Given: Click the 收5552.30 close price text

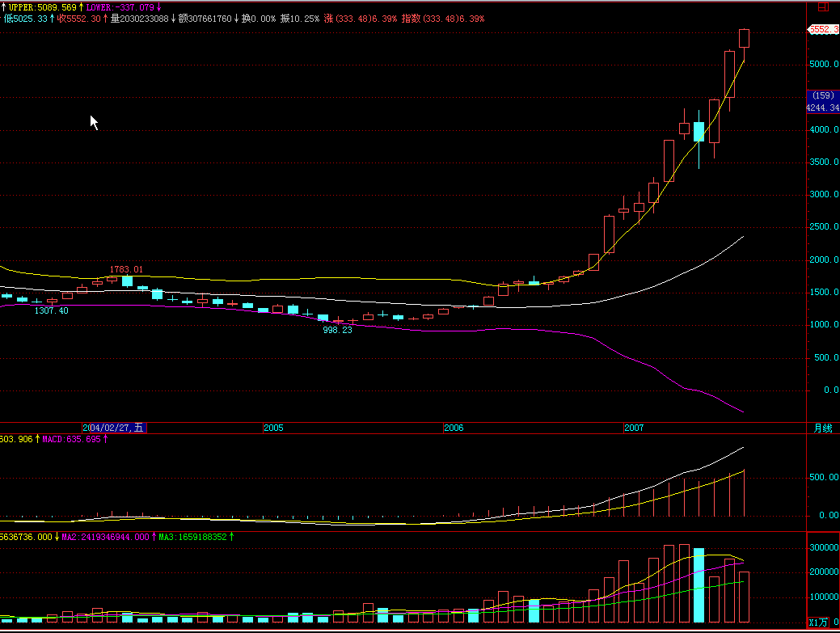Looking at the screenshot, I should (79, 19).
